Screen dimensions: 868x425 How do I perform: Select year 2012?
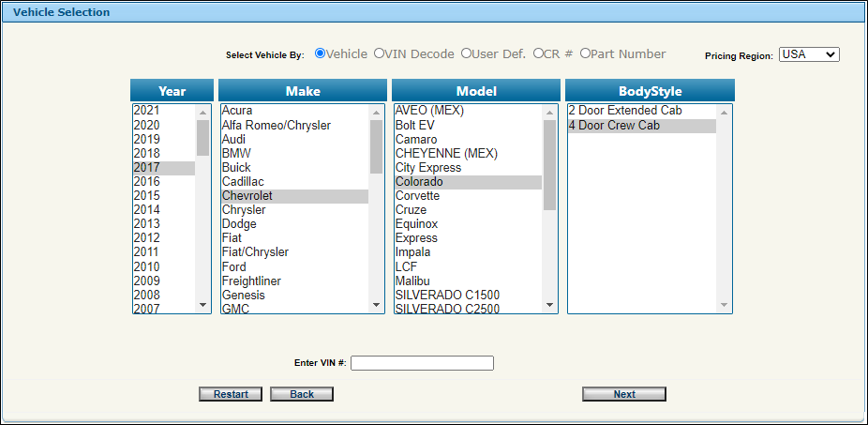(x=164, y=238)
